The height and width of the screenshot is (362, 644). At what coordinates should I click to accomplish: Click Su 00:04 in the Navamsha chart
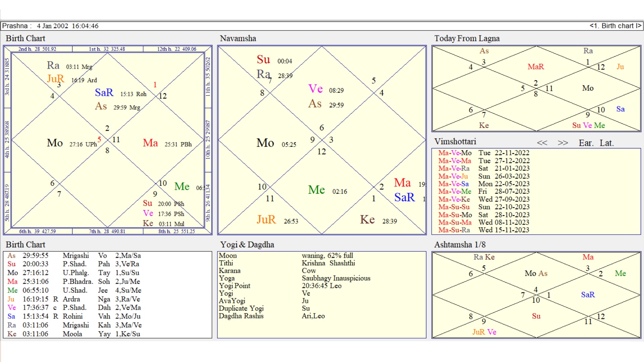tap(274, 60)
